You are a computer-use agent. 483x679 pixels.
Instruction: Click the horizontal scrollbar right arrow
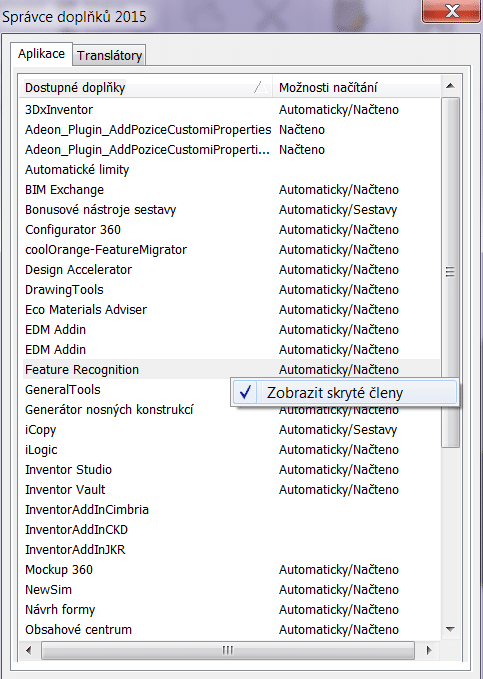pyautogui.click(x=429, y=650)
